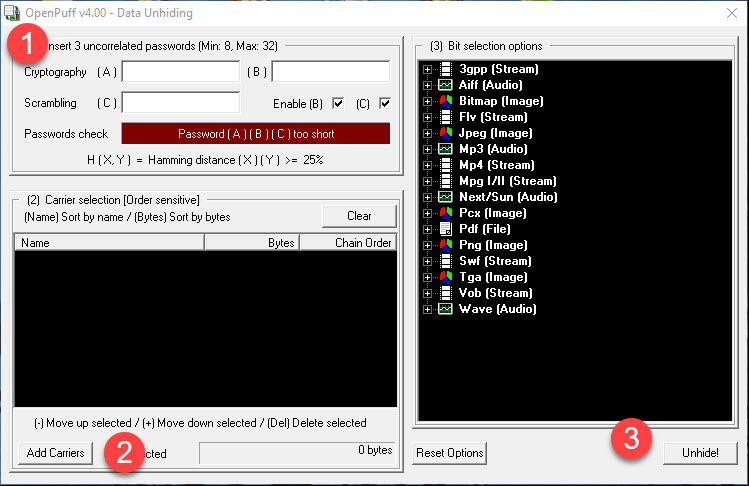Click the Scrambling password (C) field
This screenshot has width=749, height=486.
pyautogui.click(x=181, y=103)
